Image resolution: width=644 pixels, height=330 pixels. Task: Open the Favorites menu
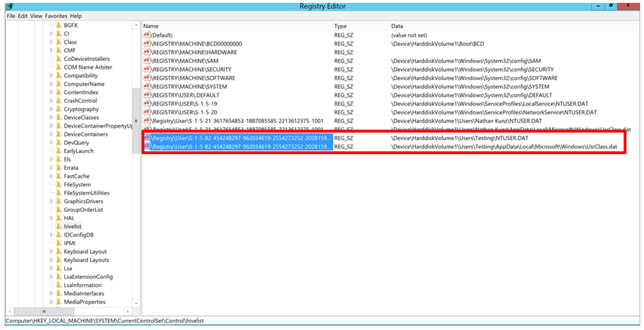point(56,16)
